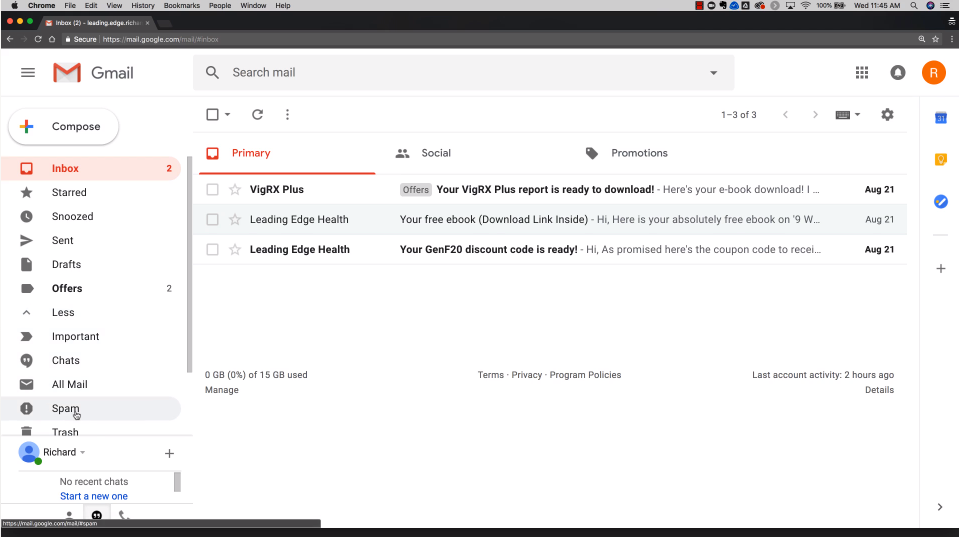The width and height of the screenshot is (959, 537).
Task: Click the Gmail envelope logo
Action: (x=67, y=73)
